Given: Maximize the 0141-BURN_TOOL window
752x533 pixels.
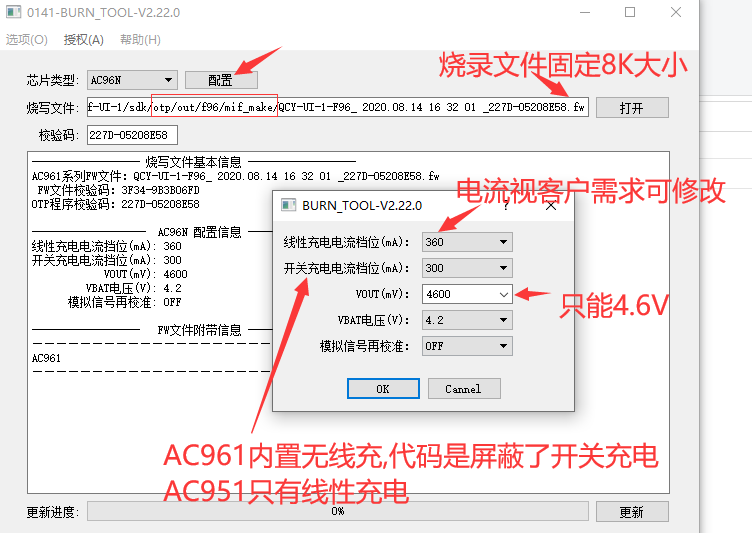Looking at the screenshot, I should pos(630,12).
